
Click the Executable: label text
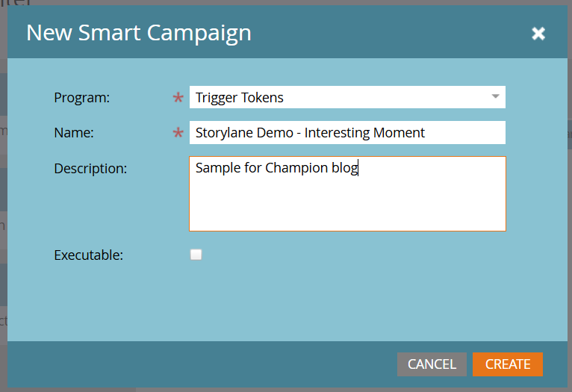click(88, 255)
